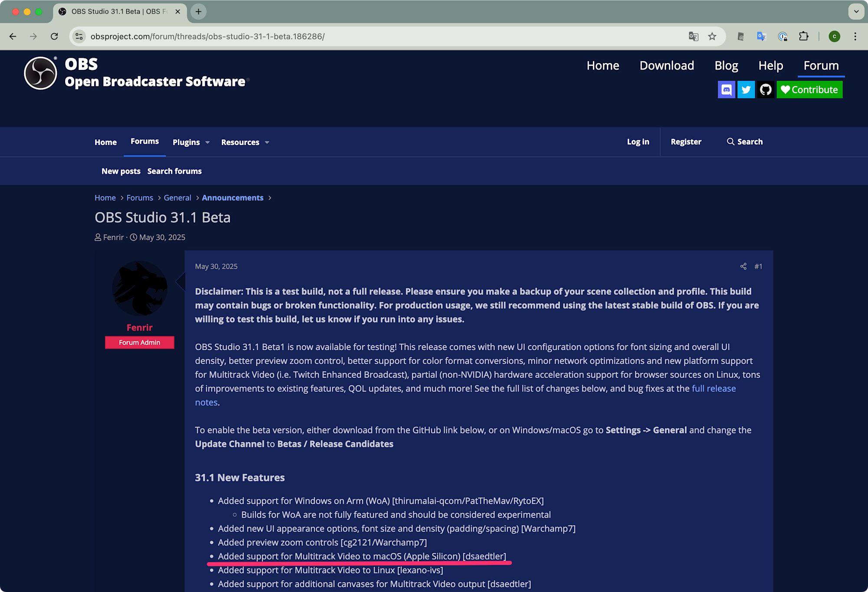
Task: Open the OBS Discord server icon
Action: 727,90
